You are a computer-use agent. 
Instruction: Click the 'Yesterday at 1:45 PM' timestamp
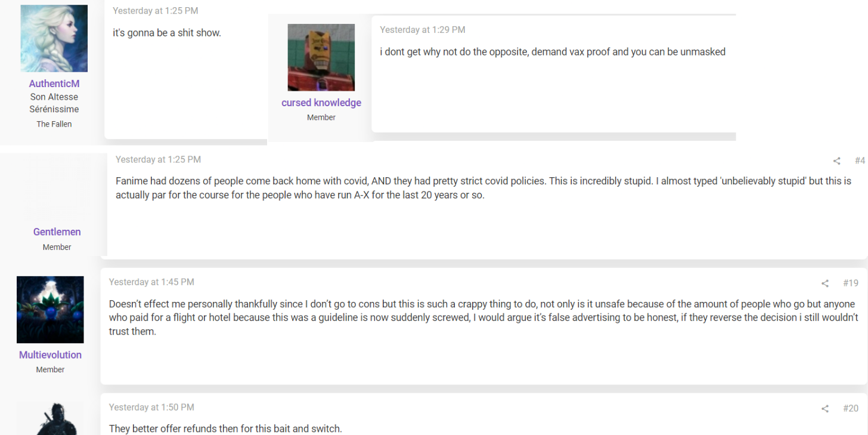tap(151, 282)
